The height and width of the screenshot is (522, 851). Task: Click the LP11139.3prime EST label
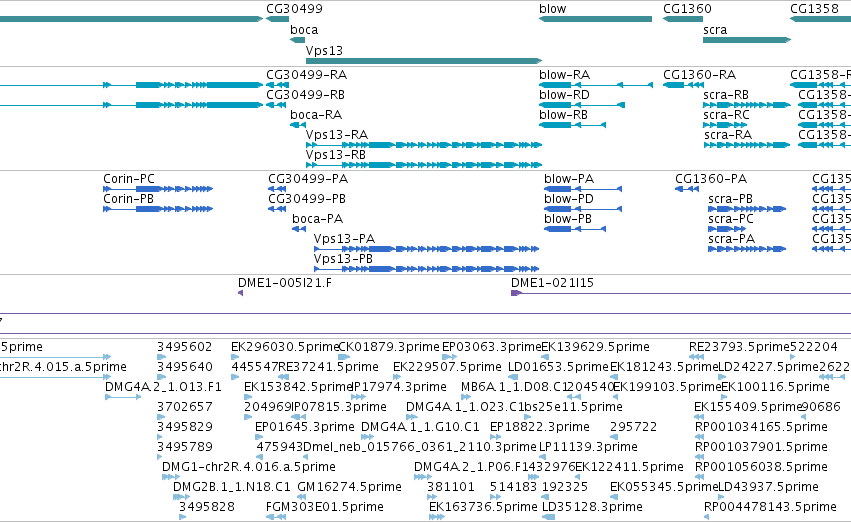(x=588, y=447)
